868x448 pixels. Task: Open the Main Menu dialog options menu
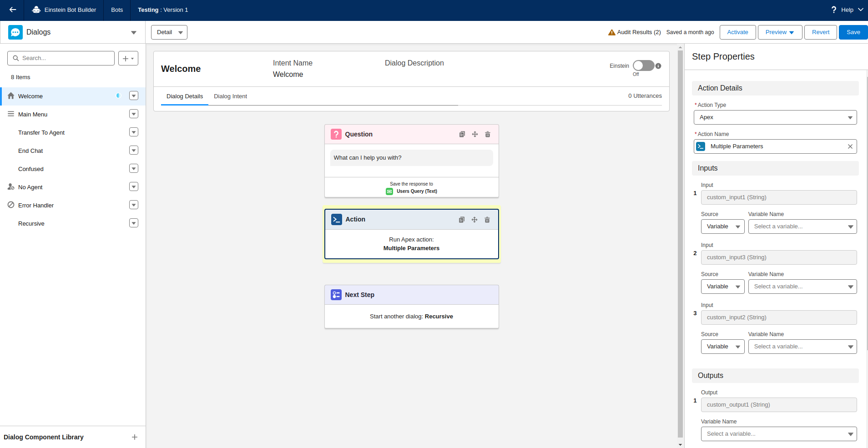pyautogui.click(x=134, y=114)
